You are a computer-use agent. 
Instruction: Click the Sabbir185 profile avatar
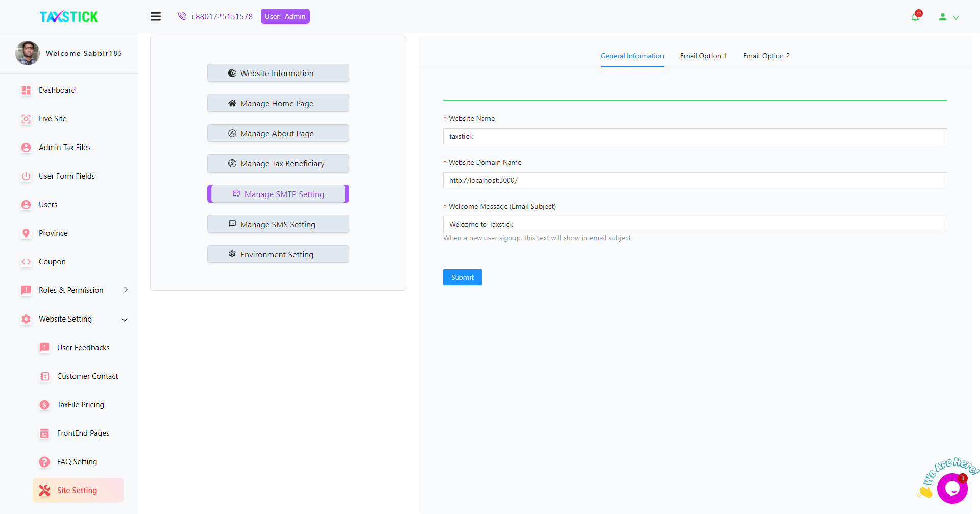pyautogui.click(x=28, y=53)
